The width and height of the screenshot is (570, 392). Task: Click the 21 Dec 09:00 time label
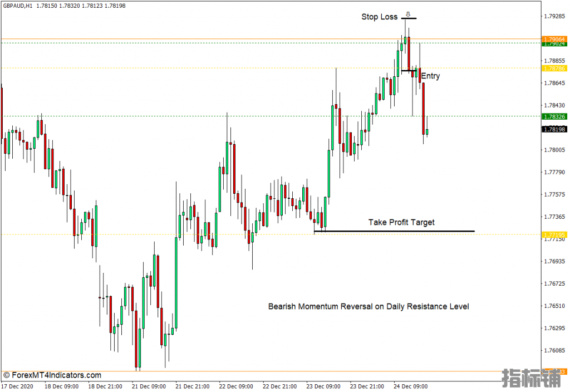[149, 386]
